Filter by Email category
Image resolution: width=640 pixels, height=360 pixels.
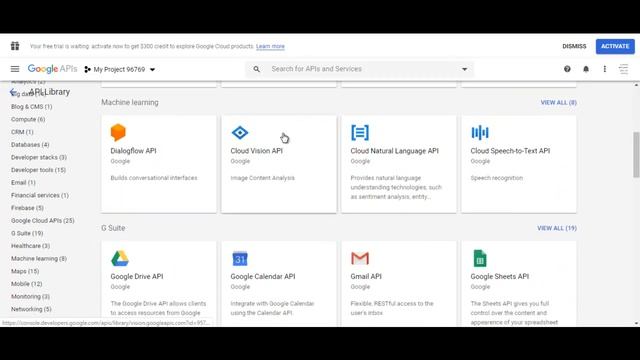(x=23, y=182)
